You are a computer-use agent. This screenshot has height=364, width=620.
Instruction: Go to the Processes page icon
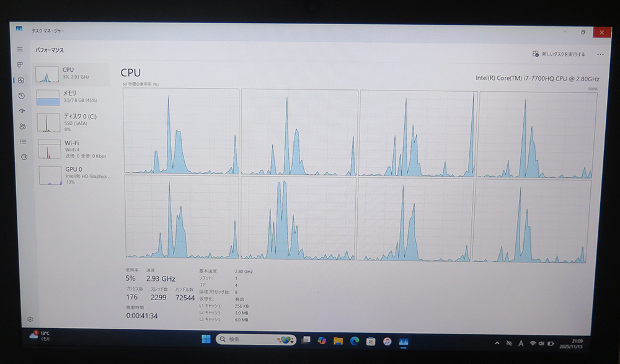coord(20,64)
